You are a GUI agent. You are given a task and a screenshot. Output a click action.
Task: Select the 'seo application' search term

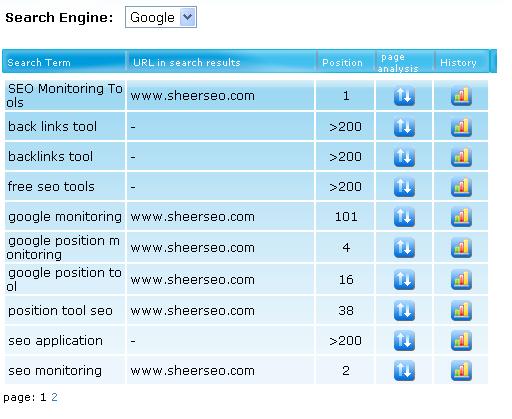(55, 341)
